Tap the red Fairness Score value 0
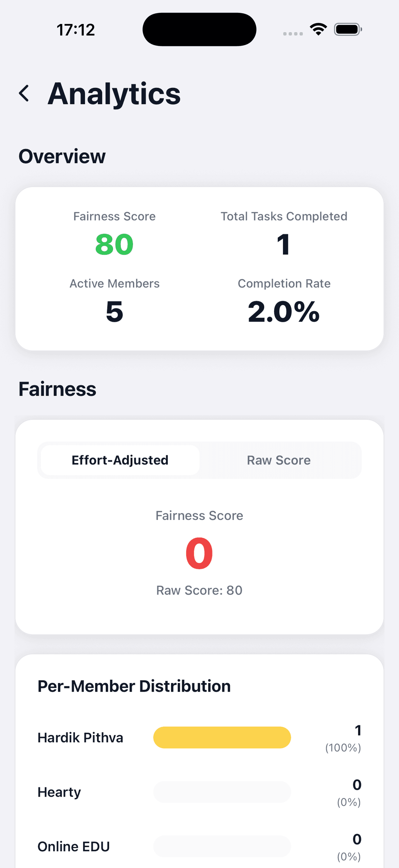 tap(199, 553)
